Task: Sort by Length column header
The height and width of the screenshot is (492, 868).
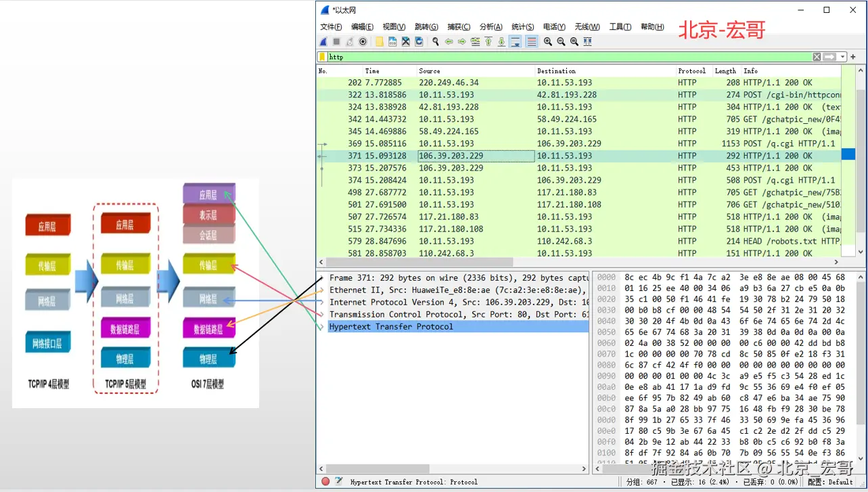Action: click(x=727, y=70)
